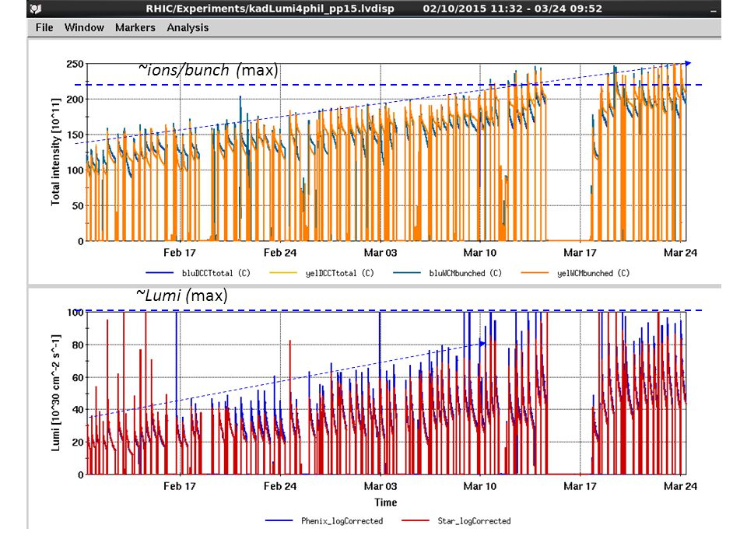Click the teal bluWCMbunched legend line

(407, 273)
